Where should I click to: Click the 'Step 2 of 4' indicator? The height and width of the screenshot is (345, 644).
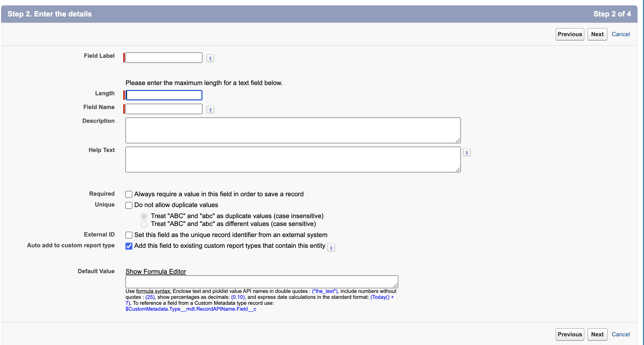pos(612,14)
